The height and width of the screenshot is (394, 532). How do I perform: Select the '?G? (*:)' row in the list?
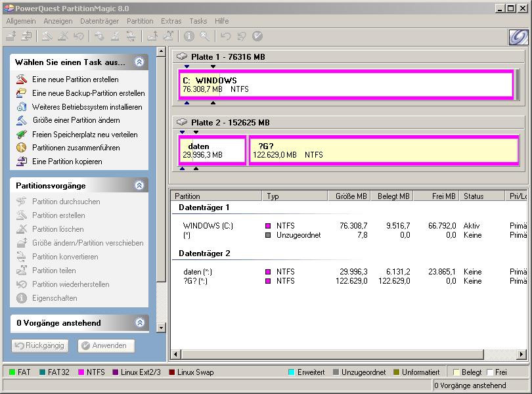point(349,281)
